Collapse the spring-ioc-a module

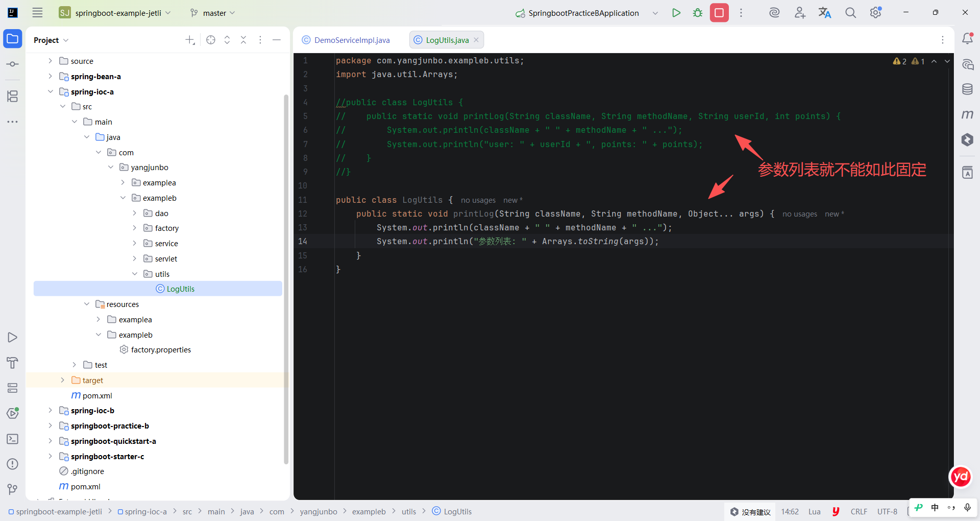pyautogui.click(x=50, y=91)
